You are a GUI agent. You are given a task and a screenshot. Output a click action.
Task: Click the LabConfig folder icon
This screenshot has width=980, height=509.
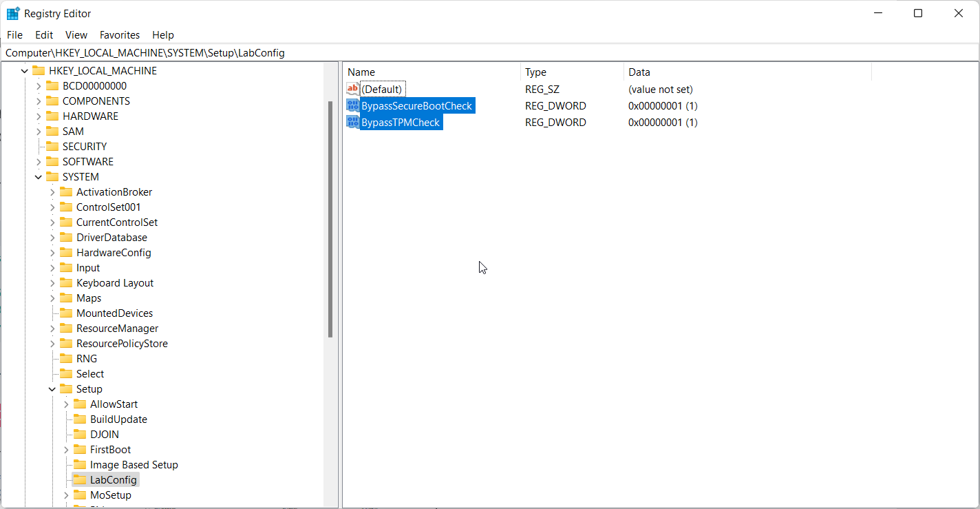point(80,479)
